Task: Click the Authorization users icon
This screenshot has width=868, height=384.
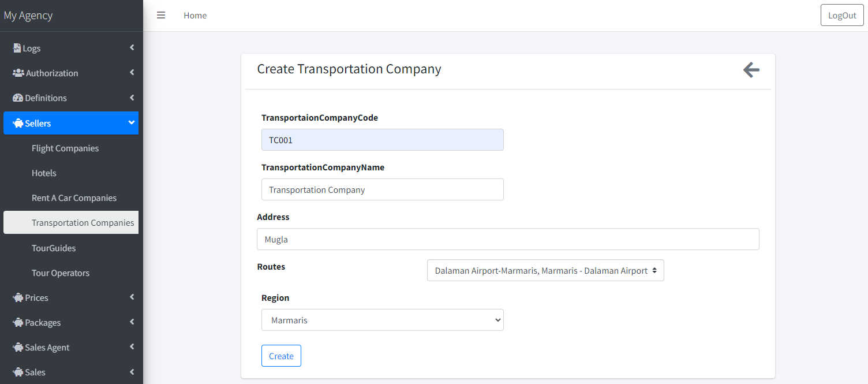Action: coord(18,73)
